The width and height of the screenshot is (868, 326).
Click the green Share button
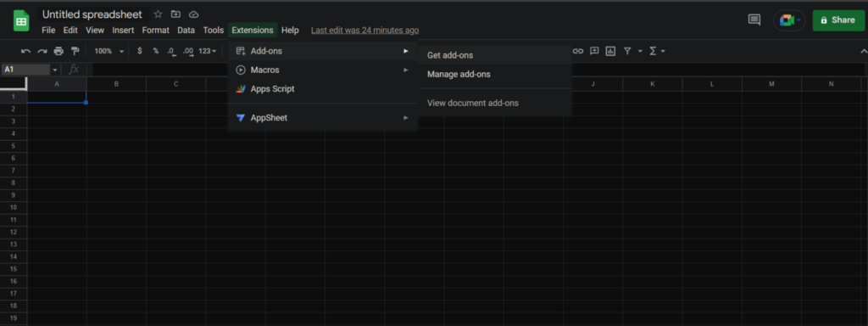pyautogui.click(x=838, y=20)
